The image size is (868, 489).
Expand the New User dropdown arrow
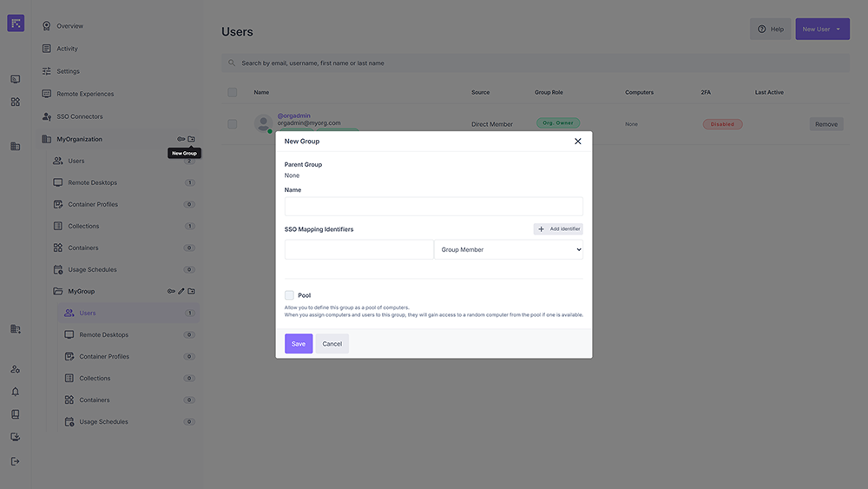click(838, 30)
